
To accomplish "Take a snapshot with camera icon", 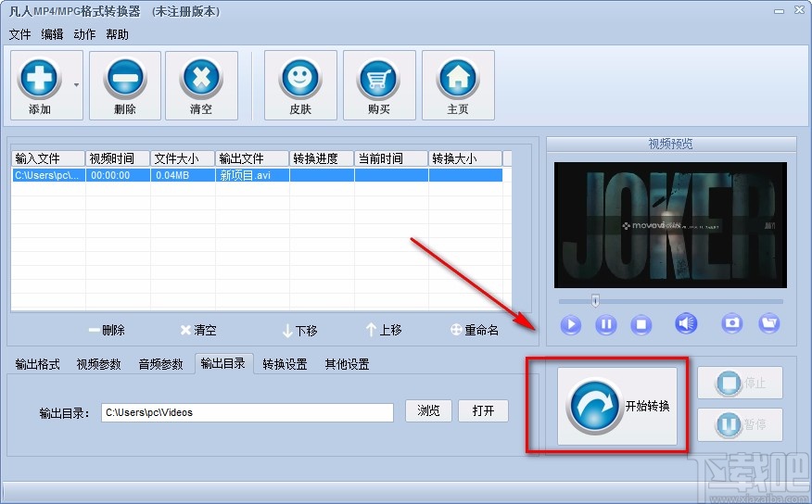I will pos(731,323).
